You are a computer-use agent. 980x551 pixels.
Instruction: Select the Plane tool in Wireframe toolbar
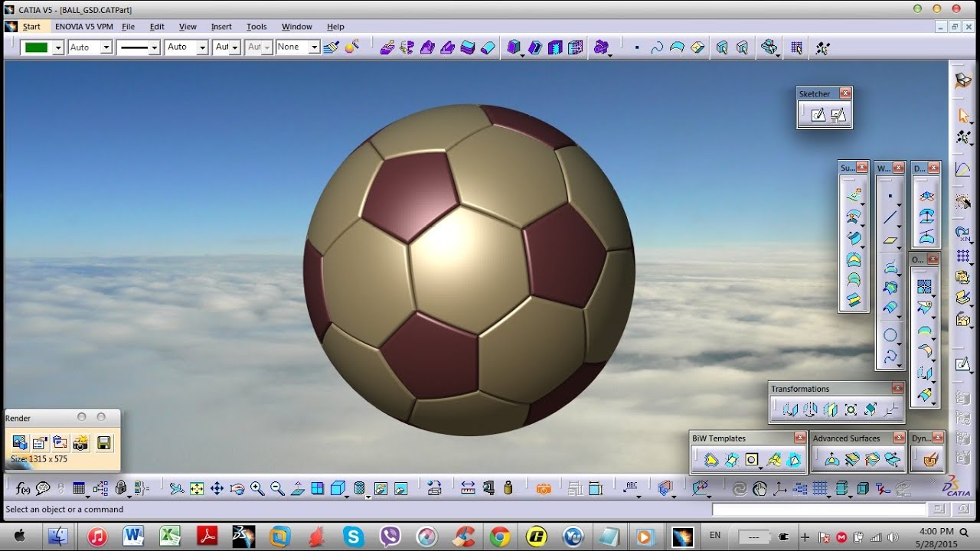(890, 240)
